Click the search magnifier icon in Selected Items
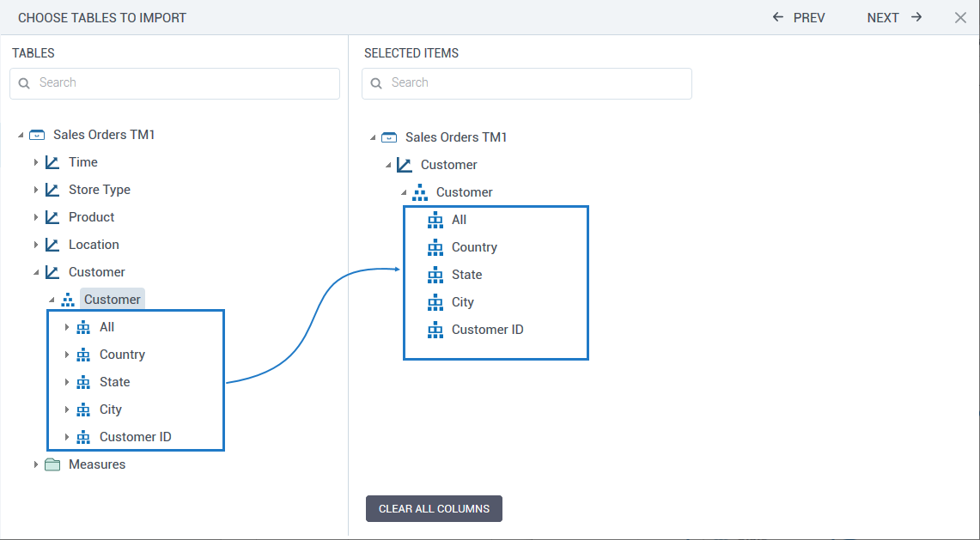Image resolution: width=980 pixels, height=540 pixels. [376, 83]
